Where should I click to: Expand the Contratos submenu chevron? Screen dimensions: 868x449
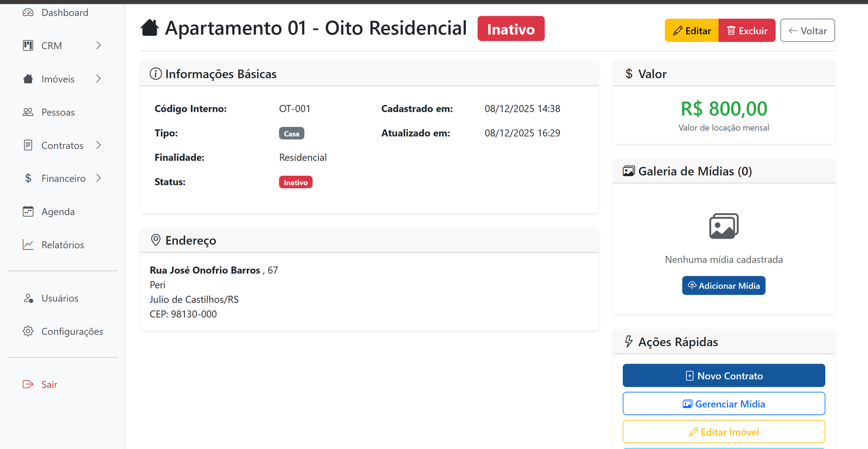[98, 145]
